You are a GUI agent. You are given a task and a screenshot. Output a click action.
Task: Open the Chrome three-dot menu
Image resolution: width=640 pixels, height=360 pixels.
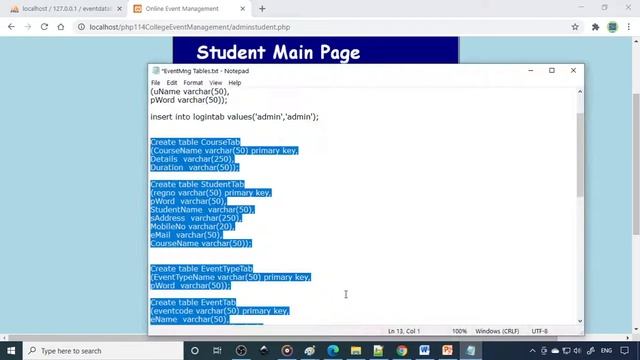[629, 27]
